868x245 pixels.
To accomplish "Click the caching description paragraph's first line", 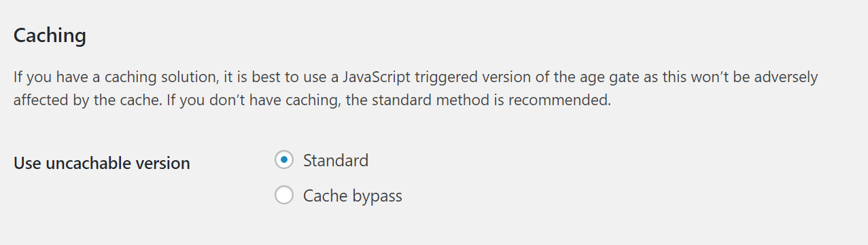I will [x=416, y=77].
